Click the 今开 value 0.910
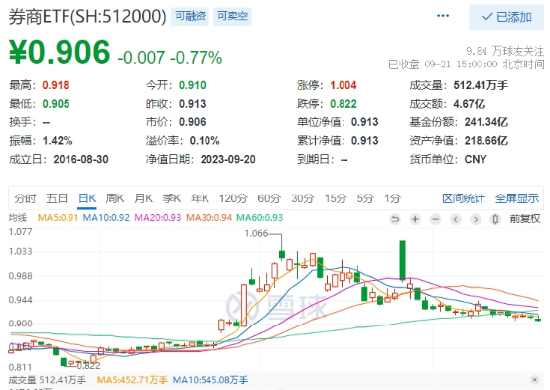This screenshot has height=390, width=550. 193,85
